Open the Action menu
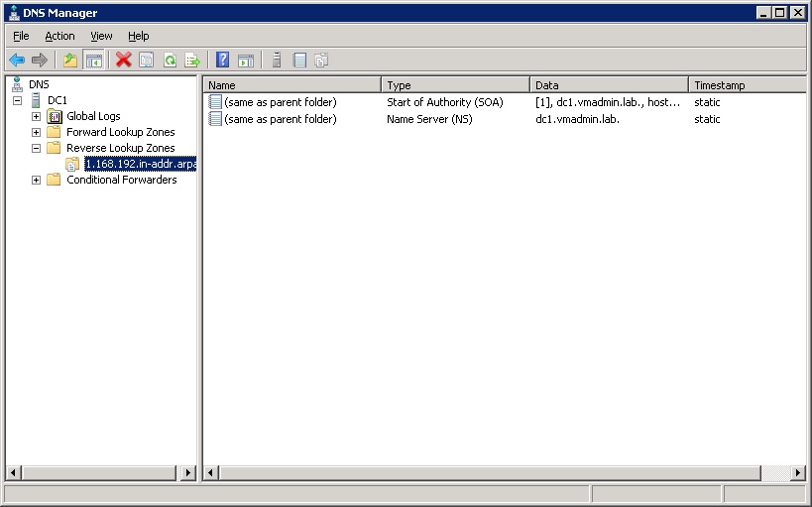This screenshot has height=507, width=812. (59, 36)
